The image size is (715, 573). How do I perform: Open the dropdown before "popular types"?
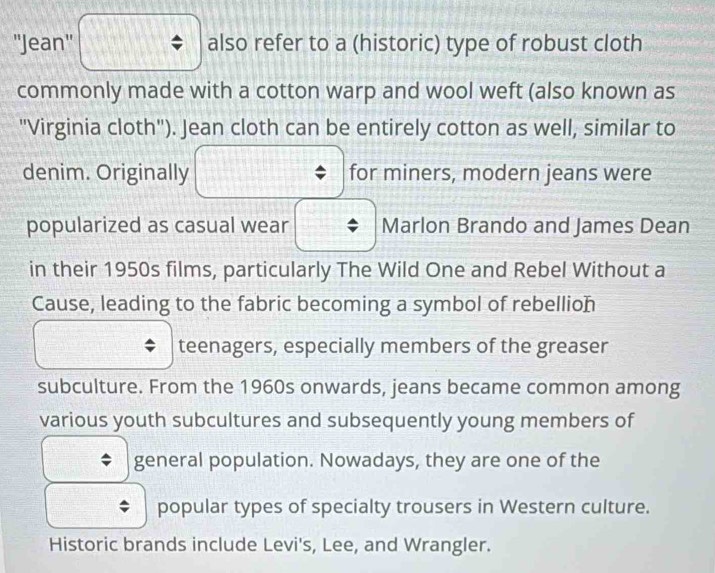coord(96,507)
